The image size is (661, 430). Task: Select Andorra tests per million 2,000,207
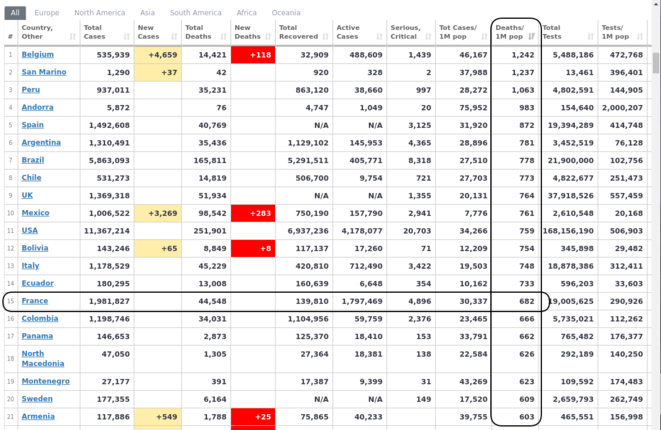click(622, 108)
